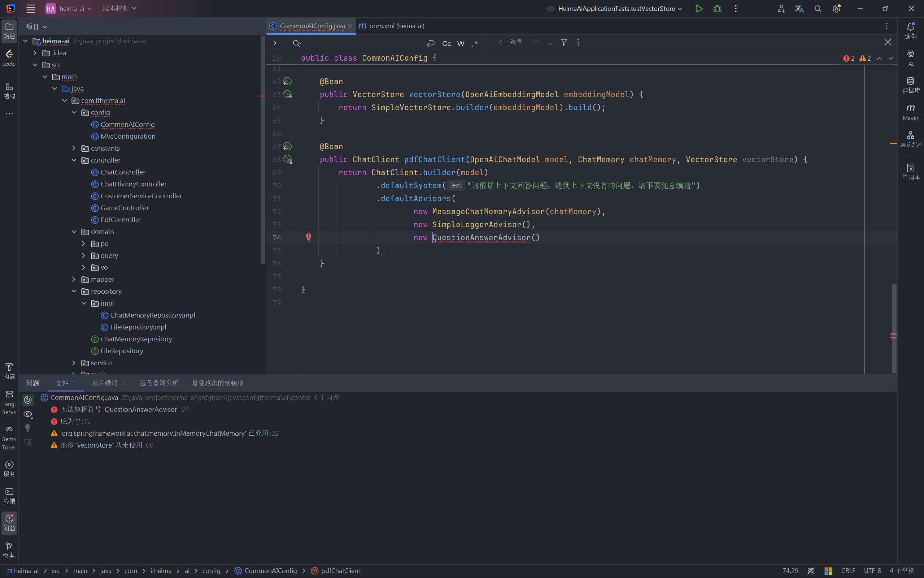The width and height of the screenshot is (924, 578).
Task: Filter search results with funnel icon
Action: click(x=564, y=42)
